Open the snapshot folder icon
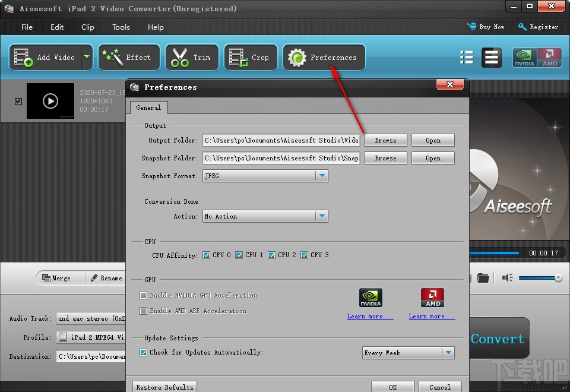This screenshot has width=570, height=392. tap(483, 278)
